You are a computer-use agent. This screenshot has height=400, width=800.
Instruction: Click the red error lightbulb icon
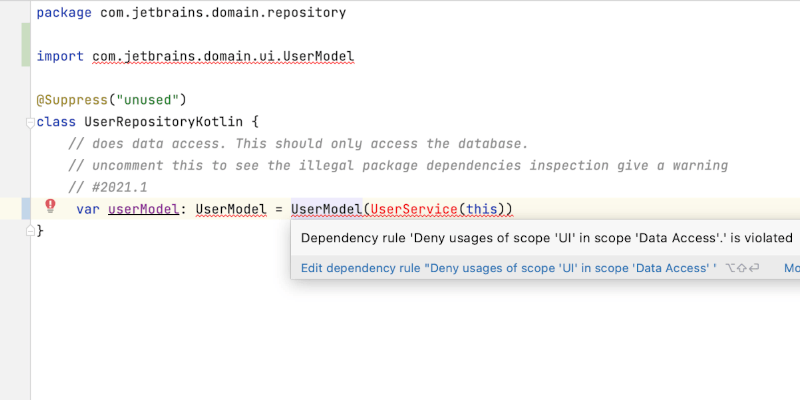point(50,206)
